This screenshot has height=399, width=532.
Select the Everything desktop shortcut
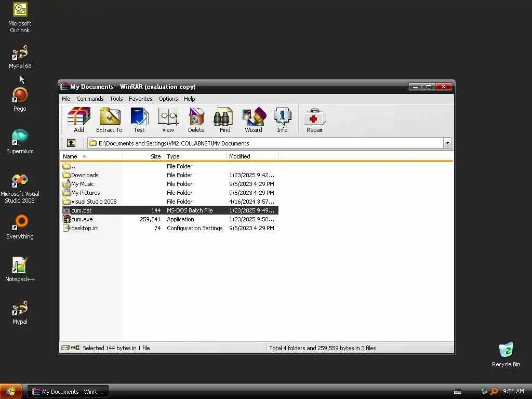point(20,228)
